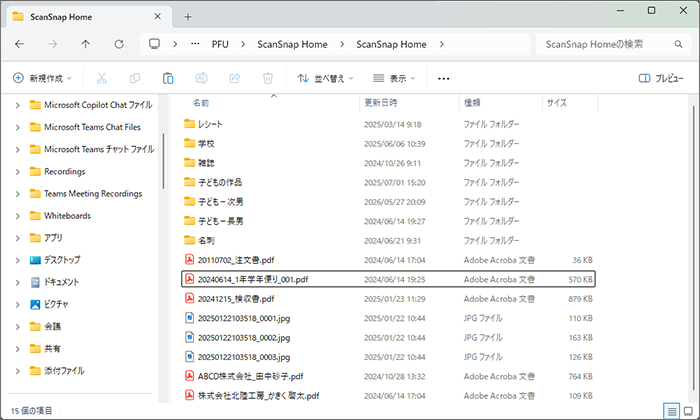
Task: Open 会議 folder in navigation pane
Action: coord(52,326)
